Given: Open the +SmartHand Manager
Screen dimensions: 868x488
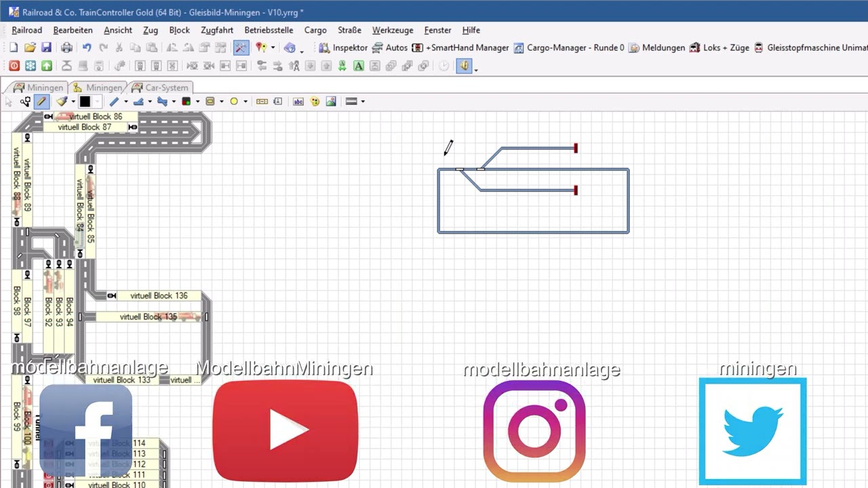Looking at the screenshot, I should pos(460,47).
